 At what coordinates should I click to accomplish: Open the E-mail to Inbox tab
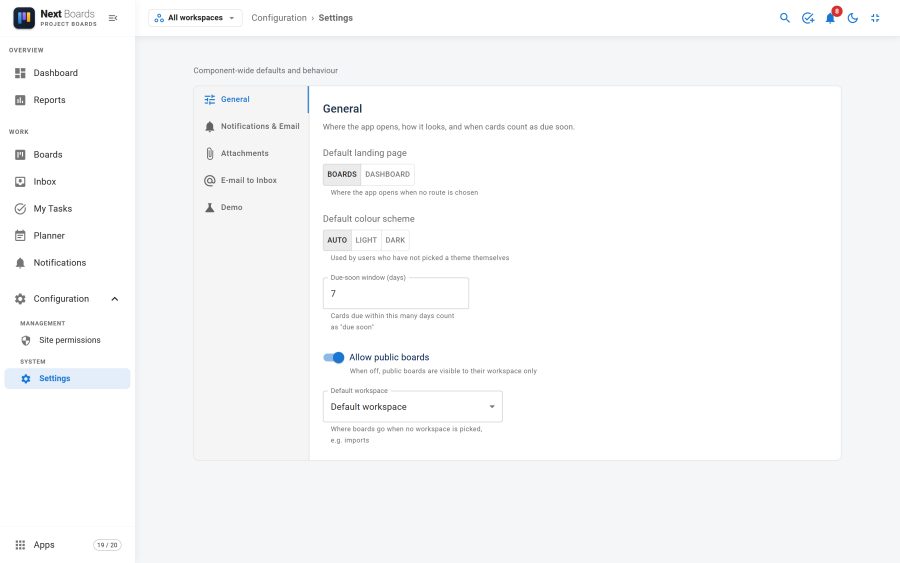click(251, 180)
